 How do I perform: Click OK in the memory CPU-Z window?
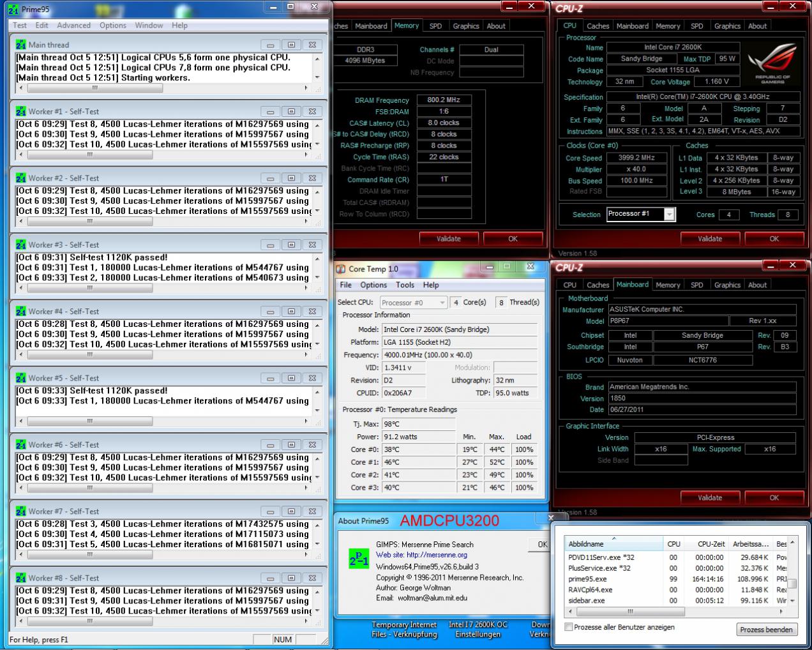[513, 239]
